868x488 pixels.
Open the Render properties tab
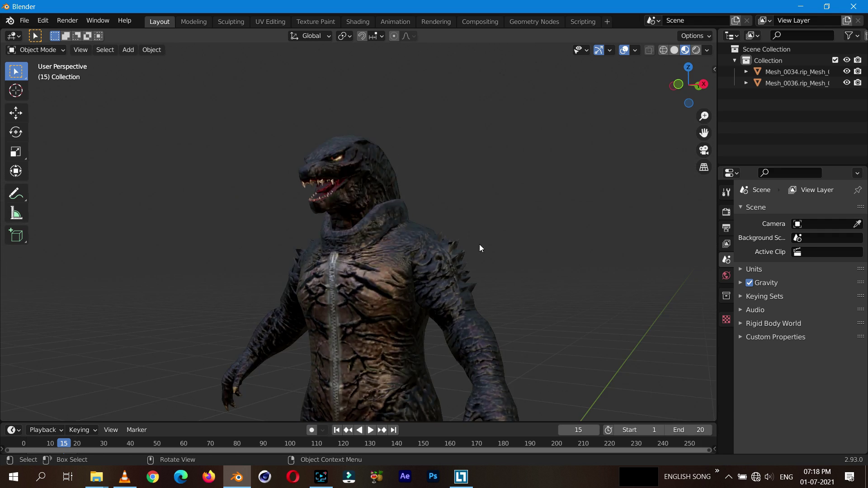726,211
